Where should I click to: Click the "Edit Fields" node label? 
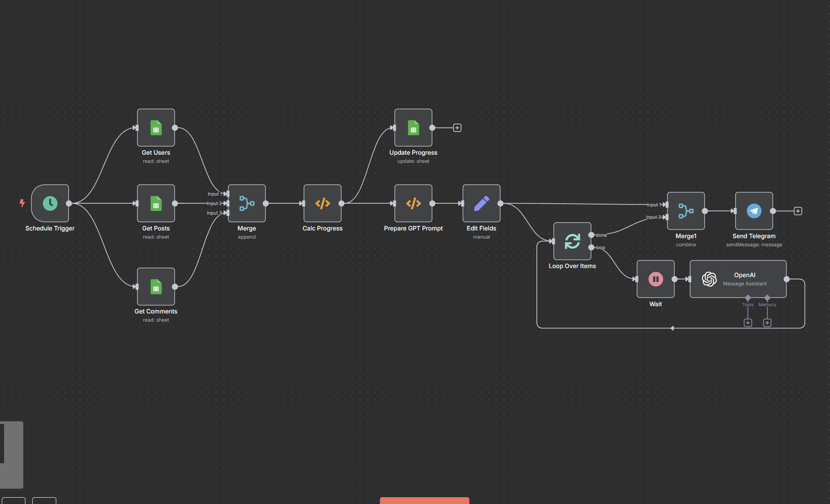click(x=481, y=229)
